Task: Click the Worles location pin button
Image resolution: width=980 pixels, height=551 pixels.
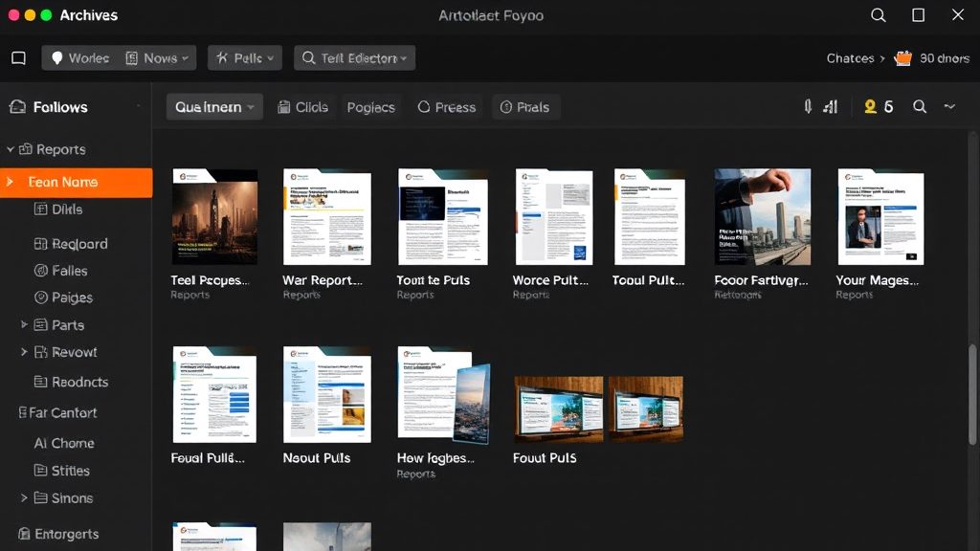Action: pos(80,58)
